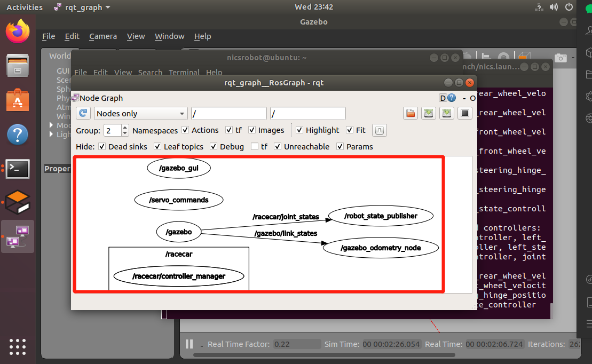Uncheck Hide Leaf topics

pyautogui.click(x=157, y=146)
